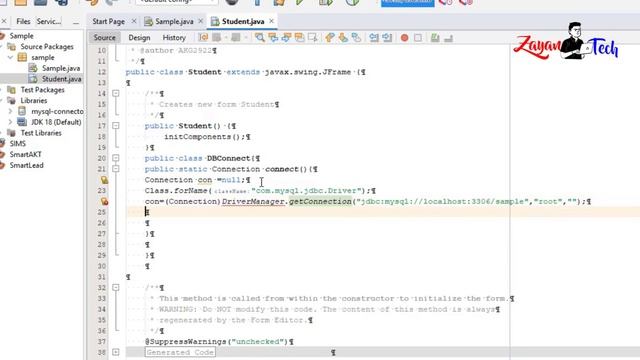Select Sample.java in project tree

(61, 68)
